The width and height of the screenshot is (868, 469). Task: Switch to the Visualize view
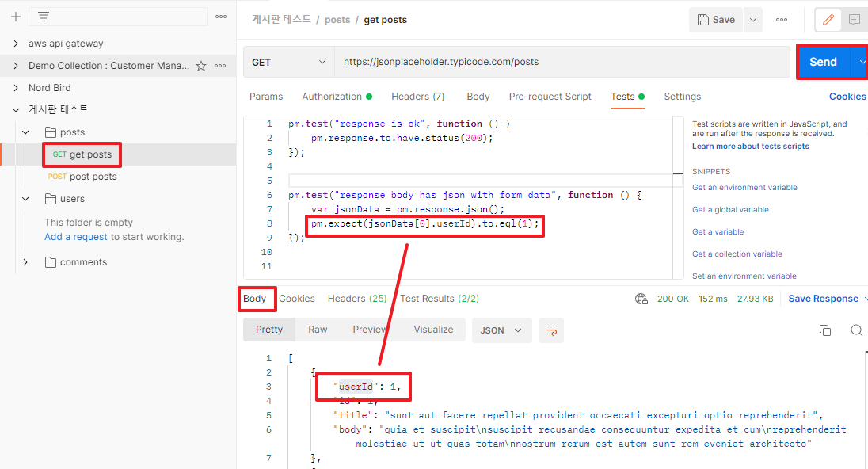(433, 330)
